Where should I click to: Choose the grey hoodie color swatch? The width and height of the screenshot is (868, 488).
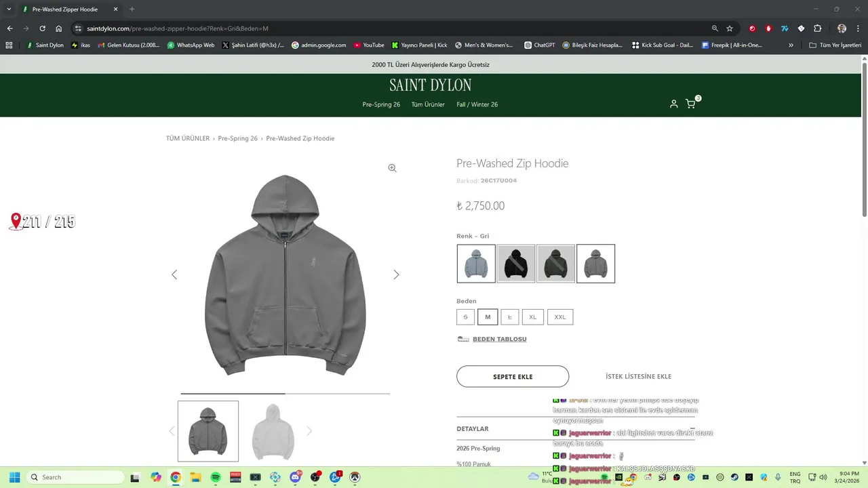[595, 264]
